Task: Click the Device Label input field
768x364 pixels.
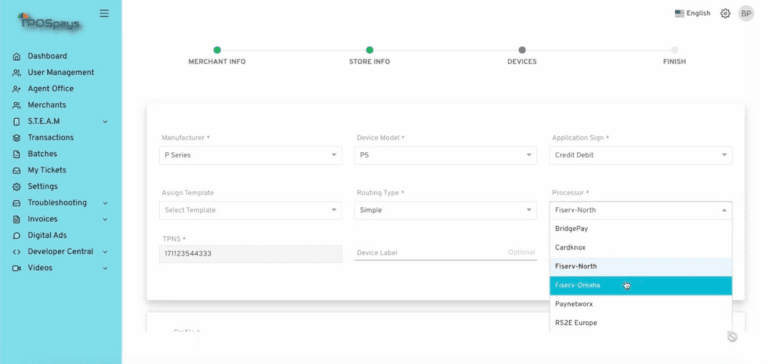Action: [x=445, y=252]
